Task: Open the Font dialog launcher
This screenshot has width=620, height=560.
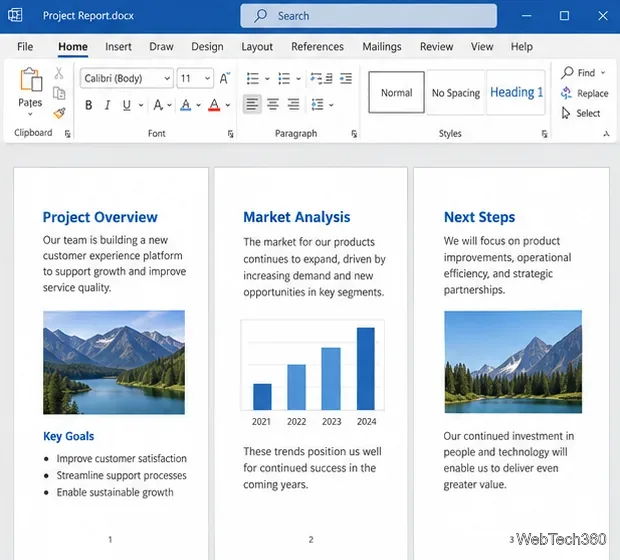Action: [231, 134]
